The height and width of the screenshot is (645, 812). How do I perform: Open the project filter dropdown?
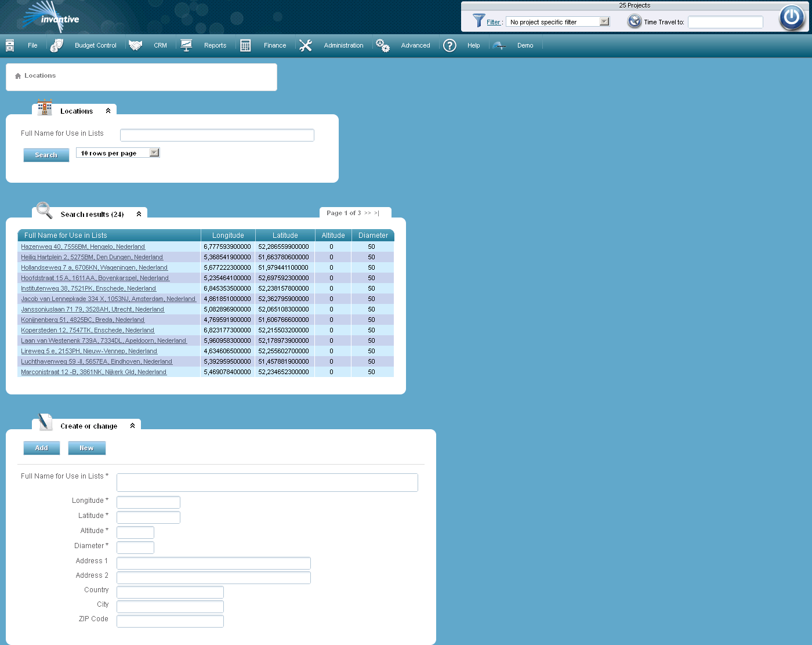604,21
